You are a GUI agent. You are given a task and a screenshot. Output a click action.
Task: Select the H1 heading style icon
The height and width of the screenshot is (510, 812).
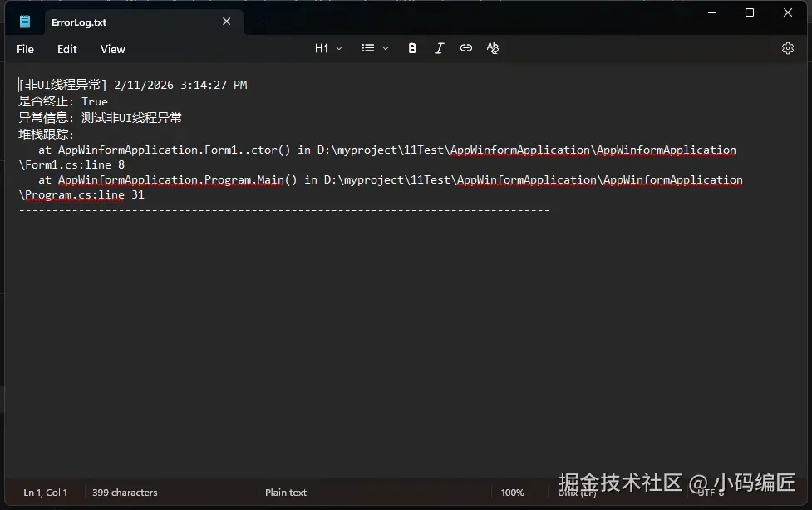322,48
